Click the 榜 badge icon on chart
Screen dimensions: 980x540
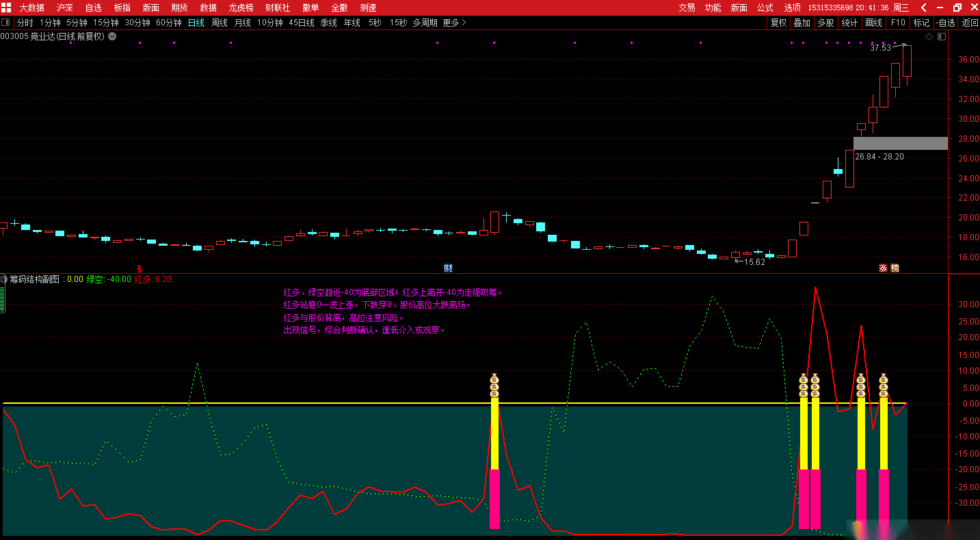(895, 268)
